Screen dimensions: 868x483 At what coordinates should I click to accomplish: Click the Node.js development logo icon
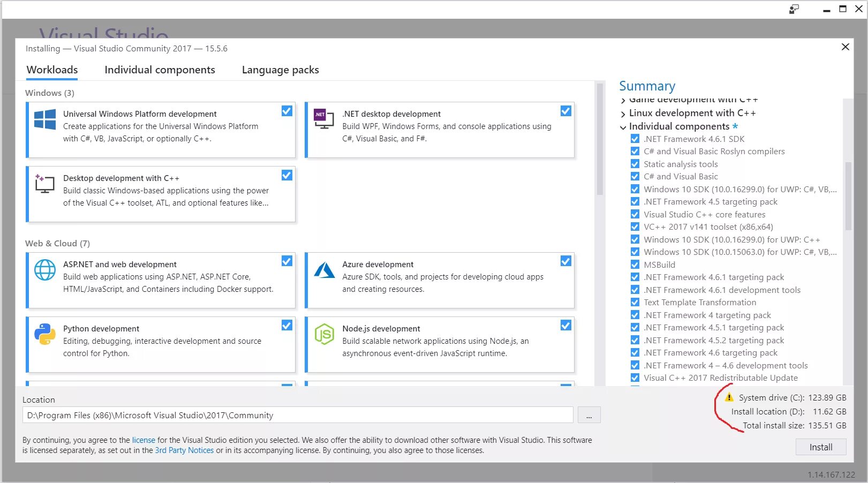pyautogui.click(x=324, y=334)
